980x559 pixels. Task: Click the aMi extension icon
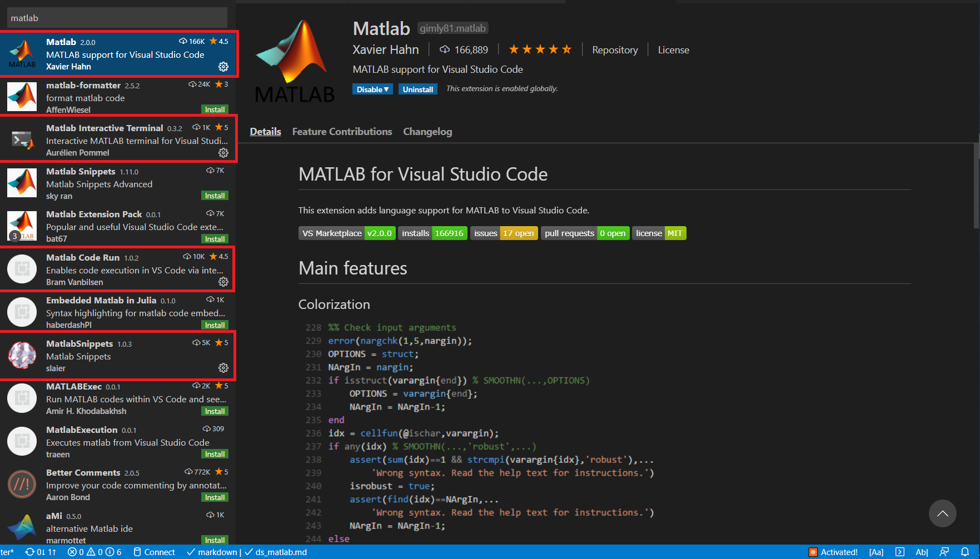pos(22,527)
